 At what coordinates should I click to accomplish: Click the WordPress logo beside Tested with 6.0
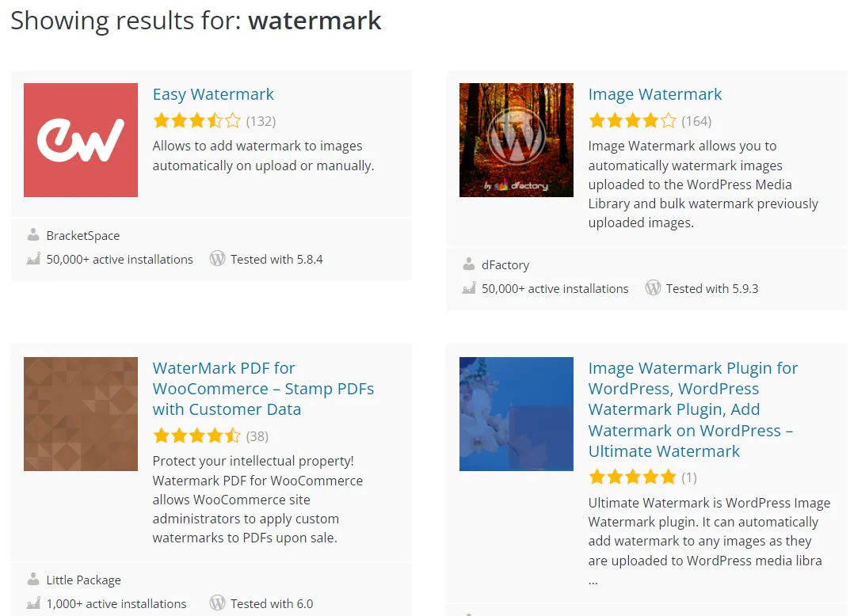click(x=217, y=603)
